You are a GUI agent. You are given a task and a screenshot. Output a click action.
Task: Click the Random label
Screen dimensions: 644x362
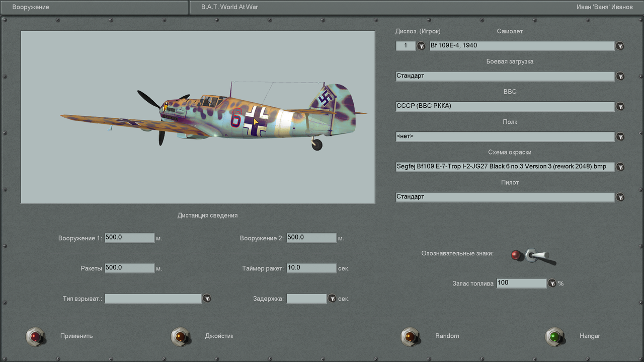[447, 336]
